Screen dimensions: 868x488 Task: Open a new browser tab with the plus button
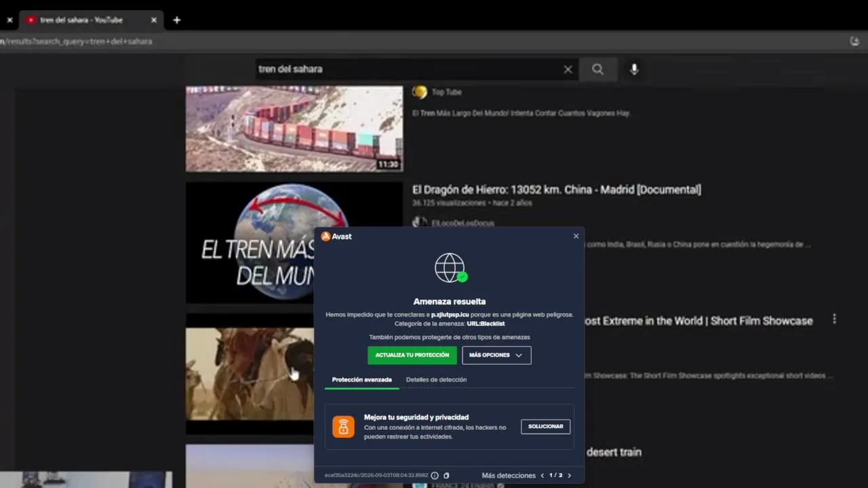pyautogui.click(x=177, y=20)
